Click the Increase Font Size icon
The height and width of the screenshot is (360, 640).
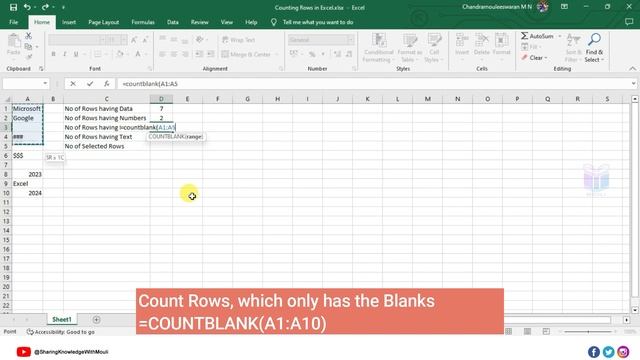tap(134, 40)
